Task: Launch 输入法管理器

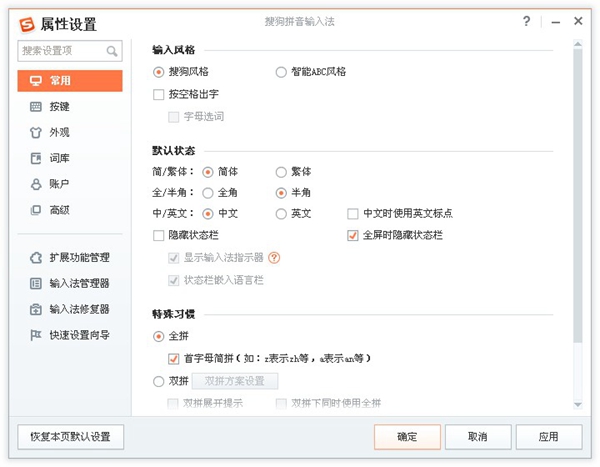Action: click(x=70, y=283)
